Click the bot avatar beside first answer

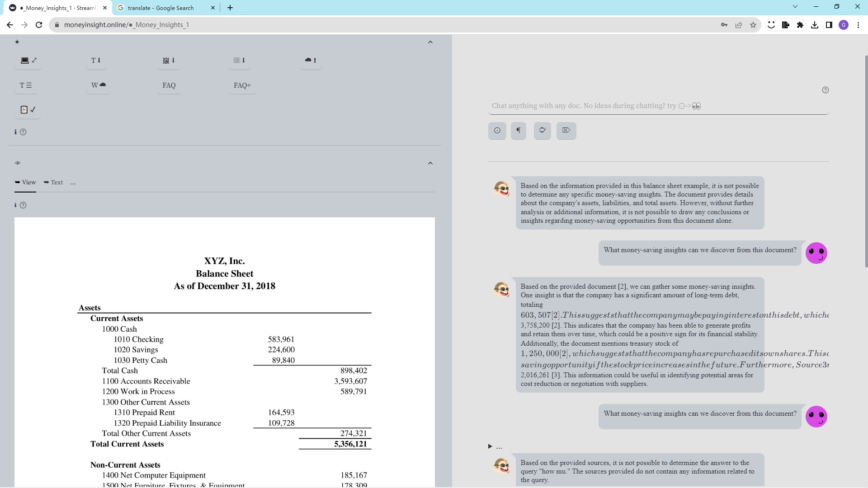point(501,188)
